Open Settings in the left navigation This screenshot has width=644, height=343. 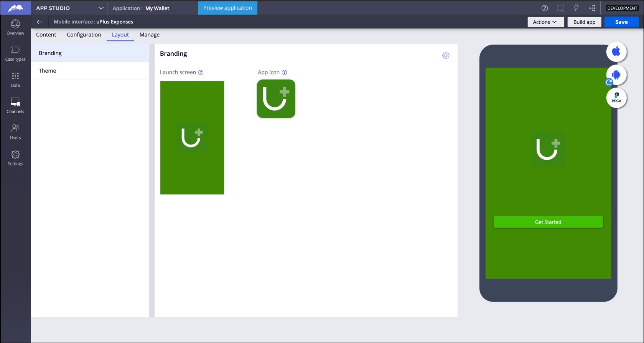(x=15, y=158)
